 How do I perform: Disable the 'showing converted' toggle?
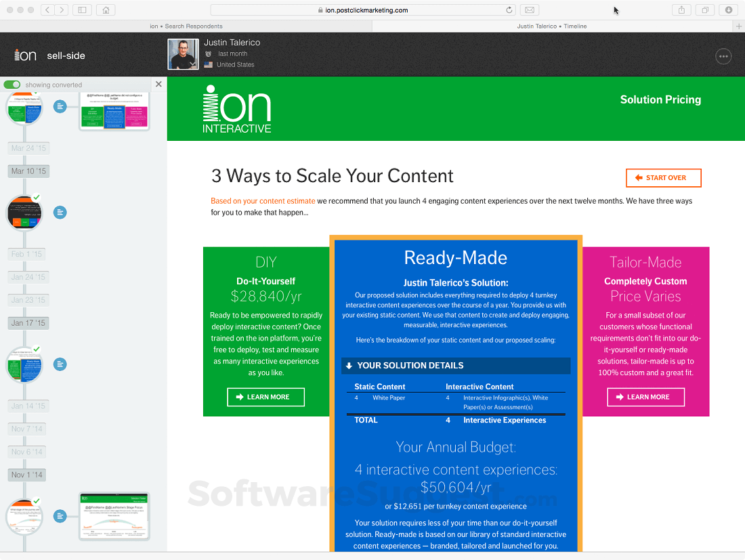point(12,84)
